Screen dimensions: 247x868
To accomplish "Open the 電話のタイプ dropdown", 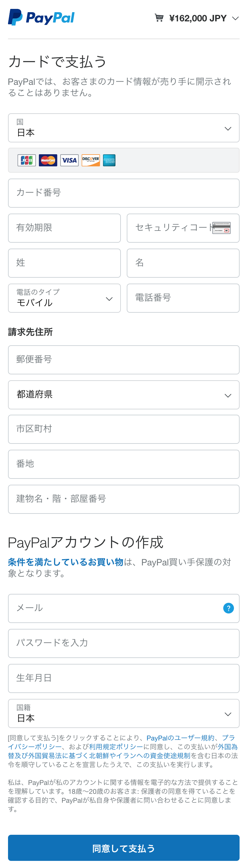I will click(64, 298).
